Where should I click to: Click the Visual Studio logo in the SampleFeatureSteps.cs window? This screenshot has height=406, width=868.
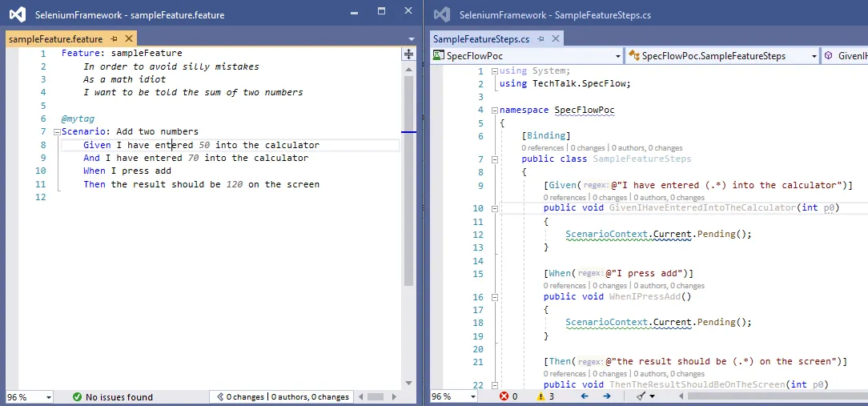point(442,14)
